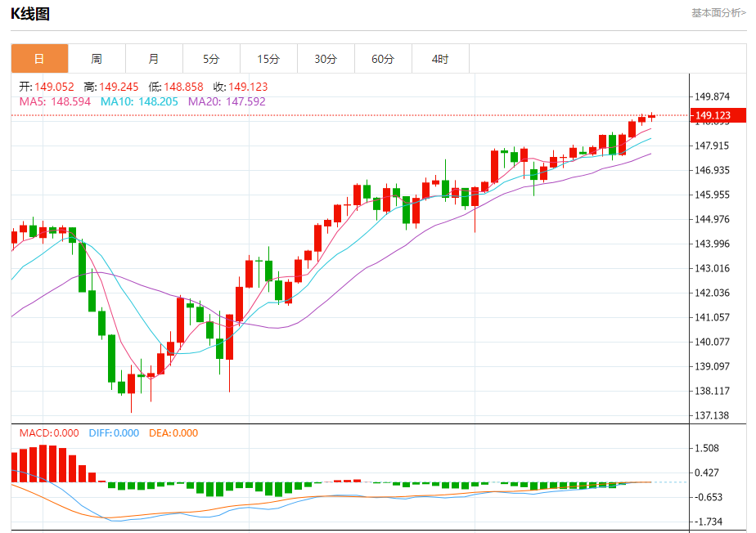Click the 146.935 price axis label
The width and height of the screenshot is (756, 533).
[x=712, y=170]
